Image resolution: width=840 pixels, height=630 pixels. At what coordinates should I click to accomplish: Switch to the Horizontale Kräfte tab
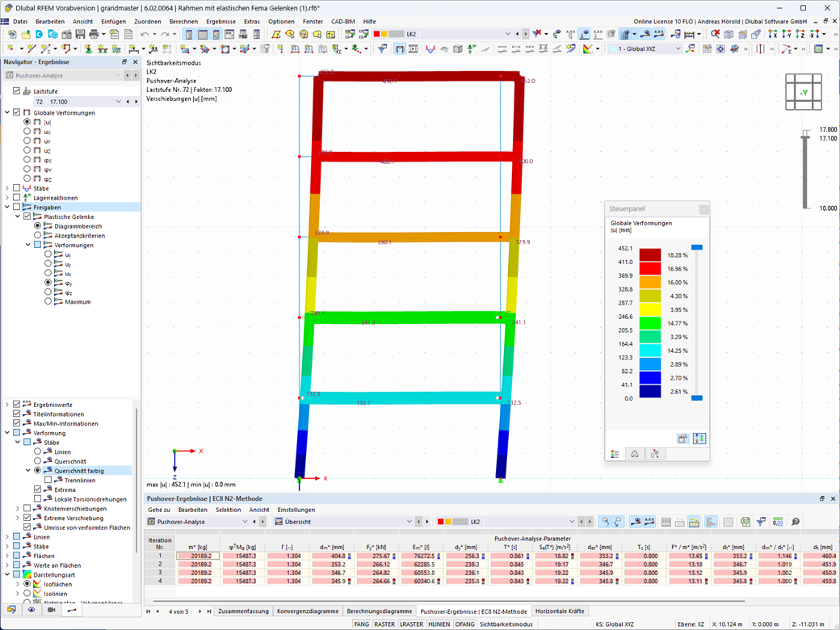pos(560,611)
